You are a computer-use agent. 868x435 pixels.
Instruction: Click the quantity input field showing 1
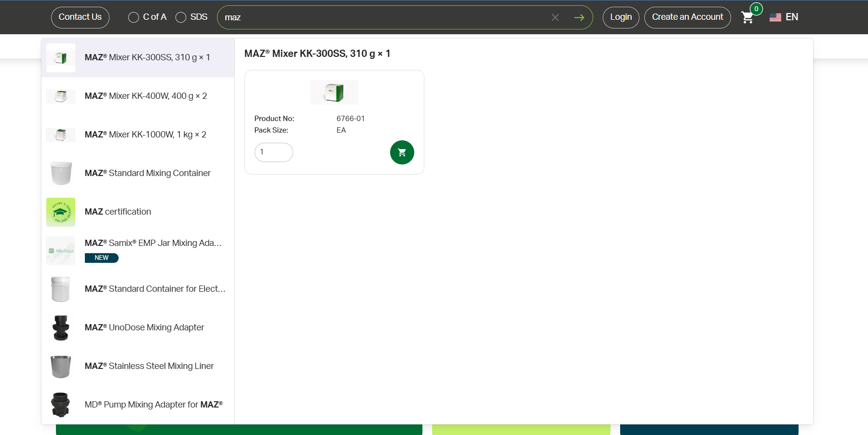click(x=273, y=152)
